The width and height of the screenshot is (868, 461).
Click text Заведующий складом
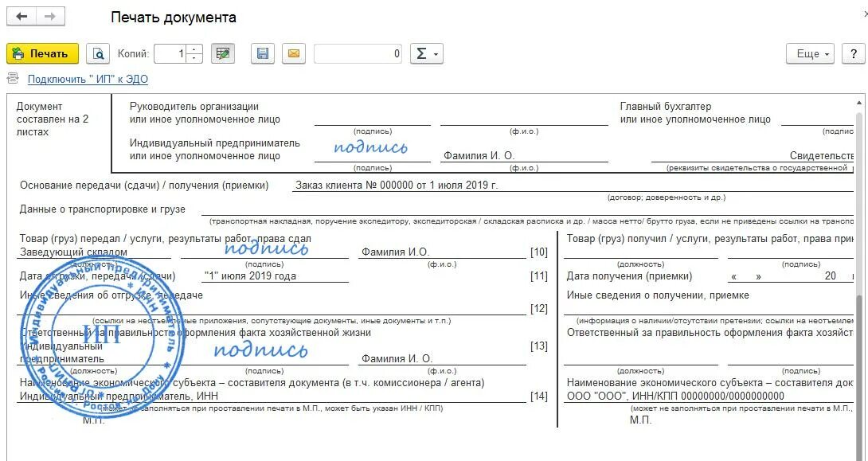73,252
